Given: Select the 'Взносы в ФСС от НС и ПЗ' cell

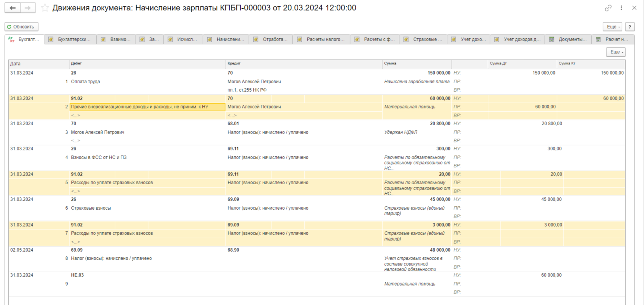Looking at the screenshot, I should 99,157.
